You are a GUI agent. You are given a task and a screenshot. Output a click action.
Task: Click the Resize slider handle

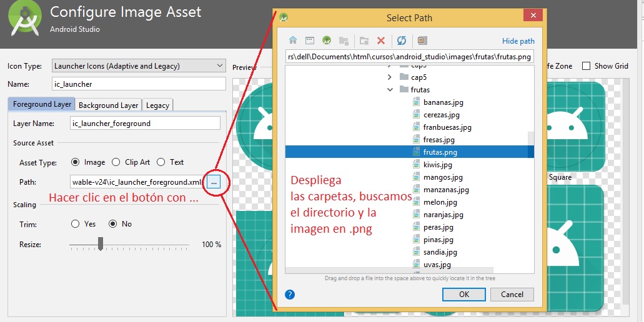101,244
